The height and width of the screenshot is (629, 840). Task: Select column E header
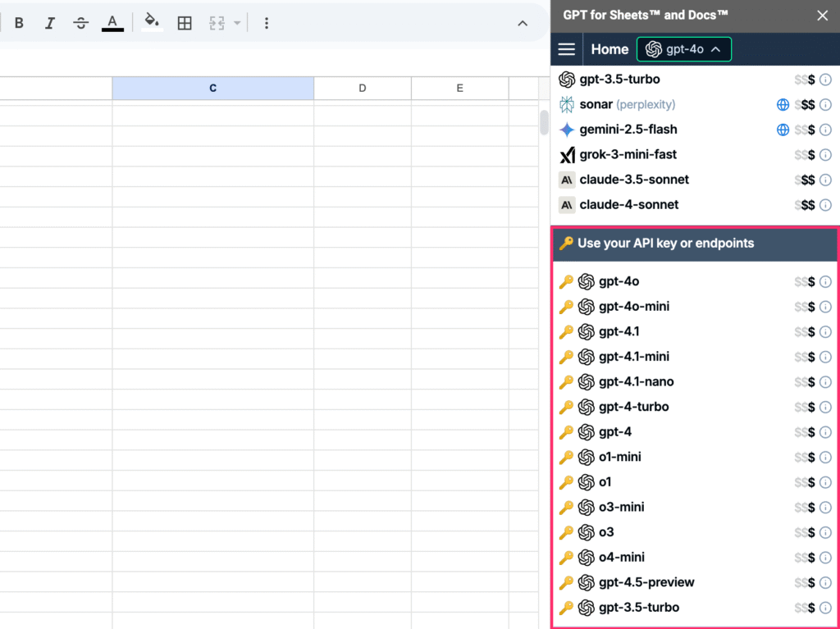pos(459,88)
